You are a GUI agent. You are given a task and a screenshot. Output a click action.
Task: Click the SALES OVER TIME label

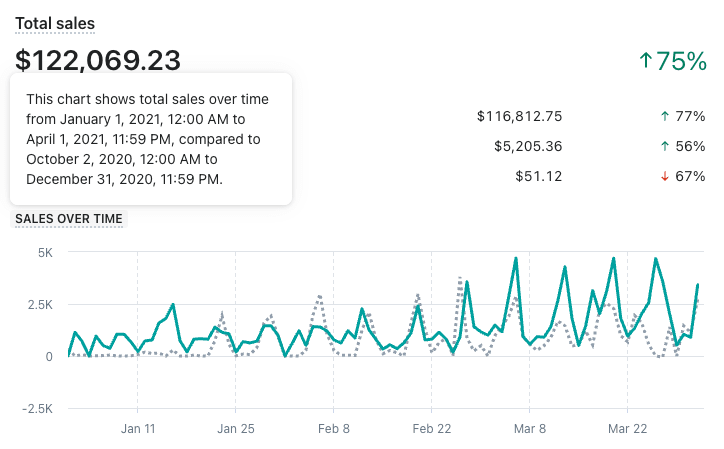point(69,218)
